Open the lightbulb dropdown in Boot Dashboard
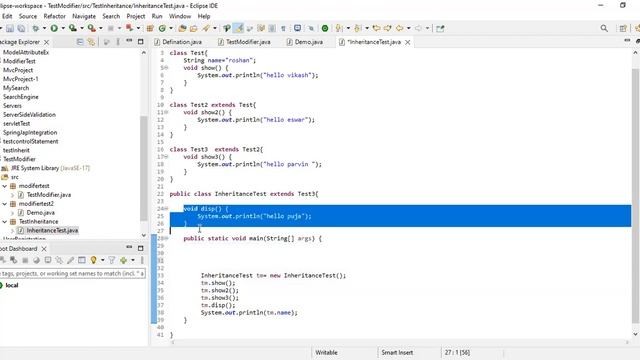The width and height of the screenshot is (640, 360). click(102, 260)
